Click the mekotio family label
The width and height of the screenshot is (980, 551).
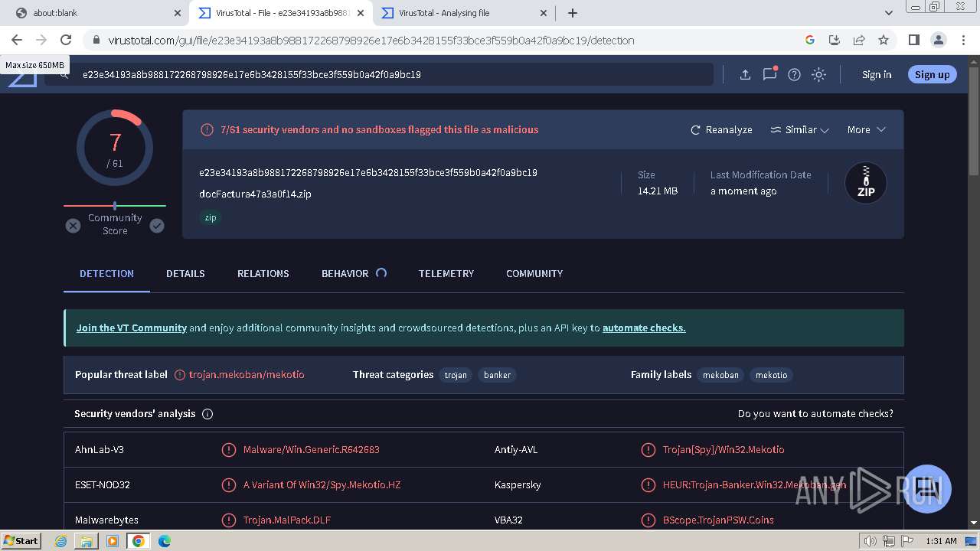[x=771, y=375]
